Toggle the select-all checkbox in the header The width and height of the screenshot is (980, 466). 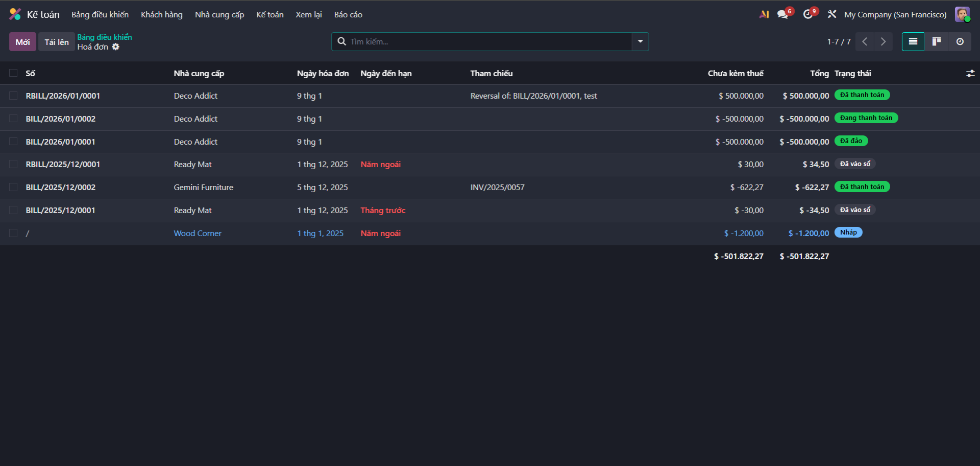[x=13, y=73]
